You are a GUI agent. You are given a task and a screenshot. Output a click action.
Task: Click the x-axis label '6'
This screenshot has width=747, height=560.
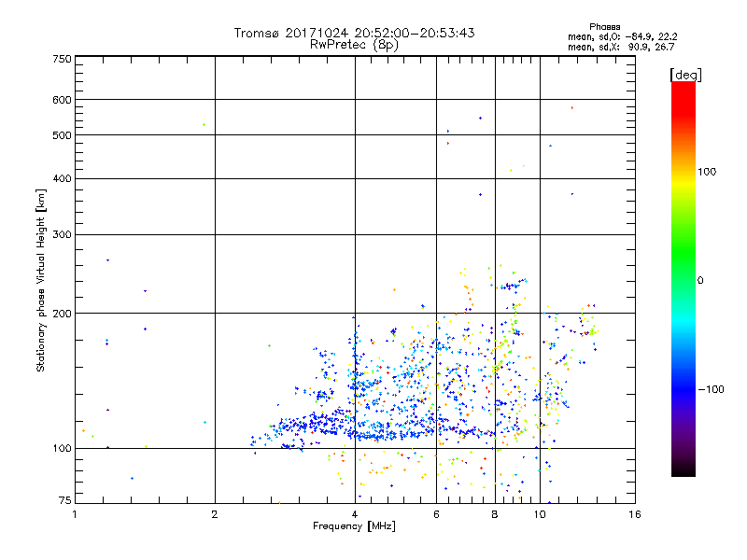point(436,514)
